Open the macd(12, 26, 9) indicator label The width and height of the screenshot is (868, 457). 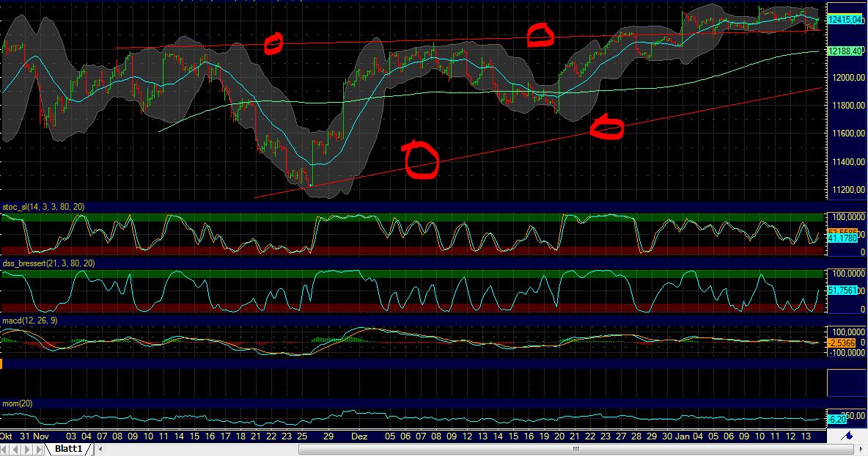[x=31, y=320]
